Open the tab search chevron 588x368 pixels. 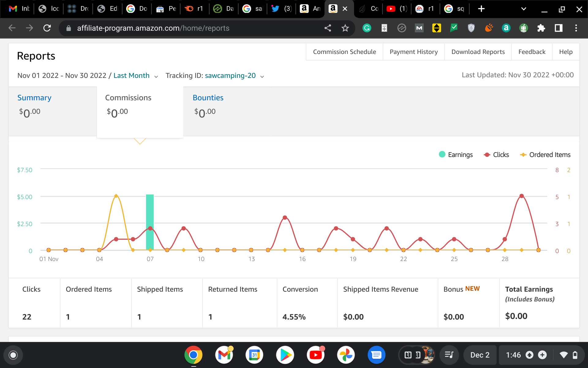coord(524,9)
